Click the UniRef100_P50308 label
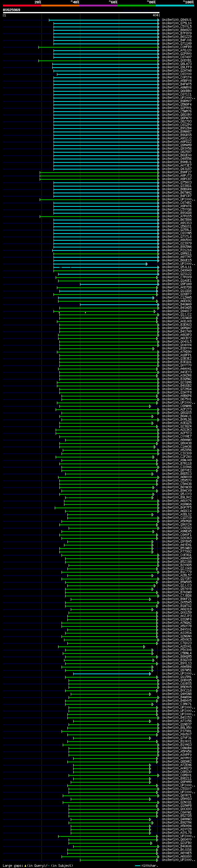Viewport: 197px width, 868px height. pyautogui.click(x=176, y=650)
